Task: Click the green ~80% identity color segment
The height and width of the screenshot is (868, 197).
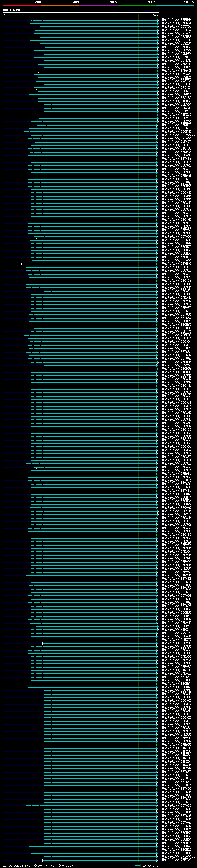Action: [x=137, y=6]
